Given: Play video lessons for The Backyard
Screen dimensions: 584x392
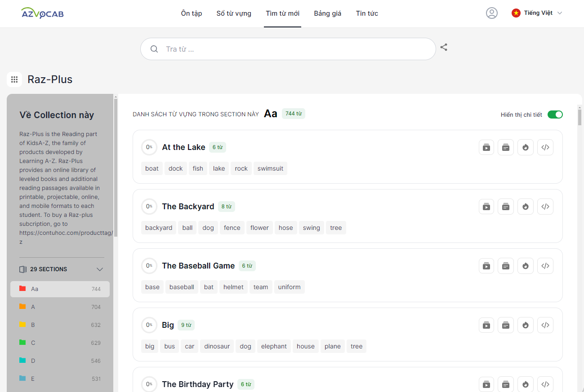Looking at the screenshot, I should [x=486, y=207].
